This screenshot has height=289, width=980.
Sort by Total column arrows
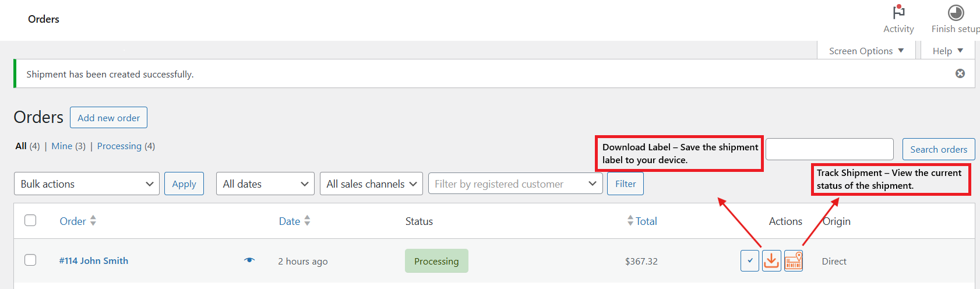click(x=630, y=221)
